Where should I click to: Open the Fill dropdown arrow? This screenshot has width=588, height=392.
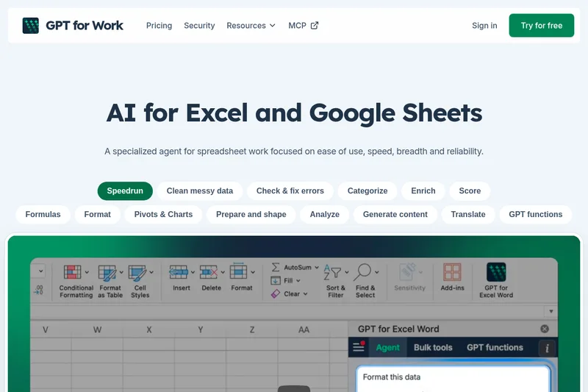[x=298, y=281]
